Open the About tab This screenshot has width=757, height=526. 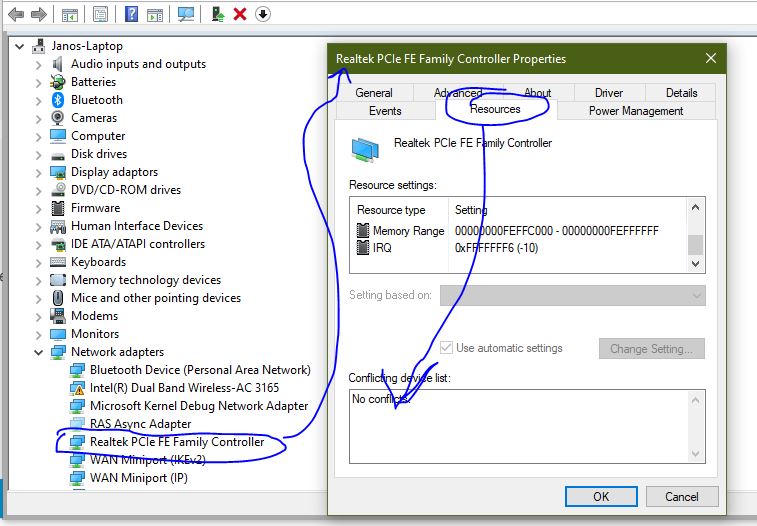point(538,93)
